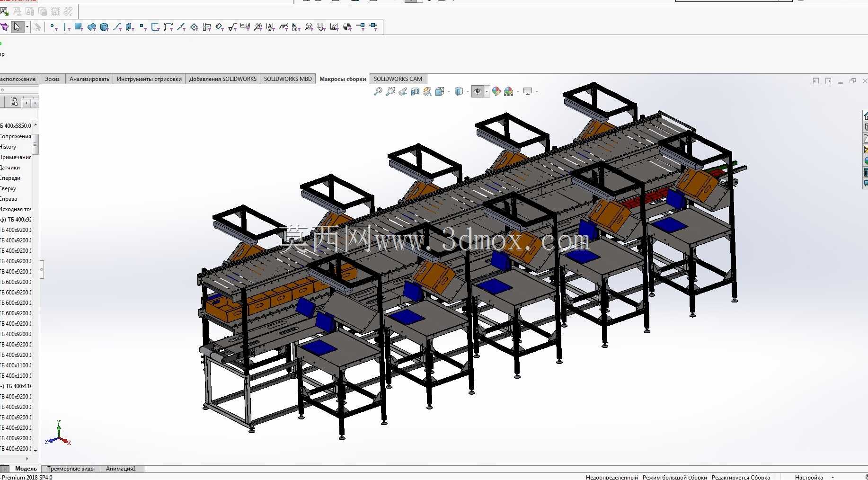Click the Недоопределенный status text
Viewport: 868px width, 480px height.
pyautogui.click(x=611, y=477)
